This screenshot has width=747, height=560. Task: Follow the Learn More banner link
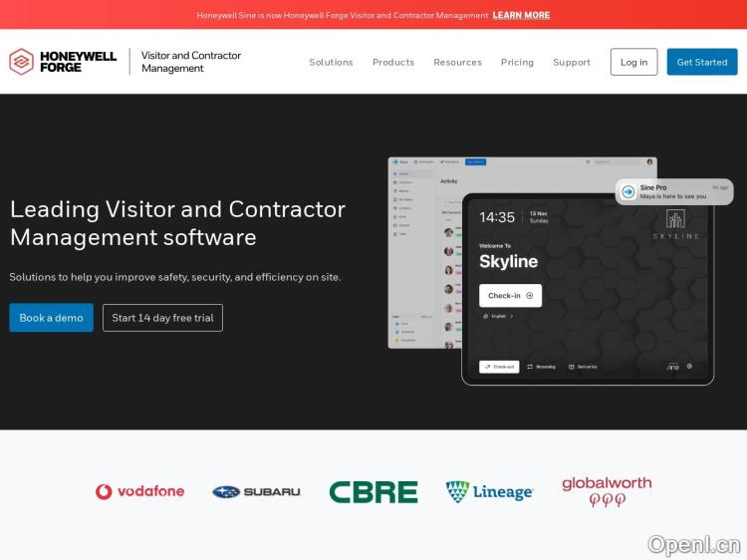click(521, 15)
